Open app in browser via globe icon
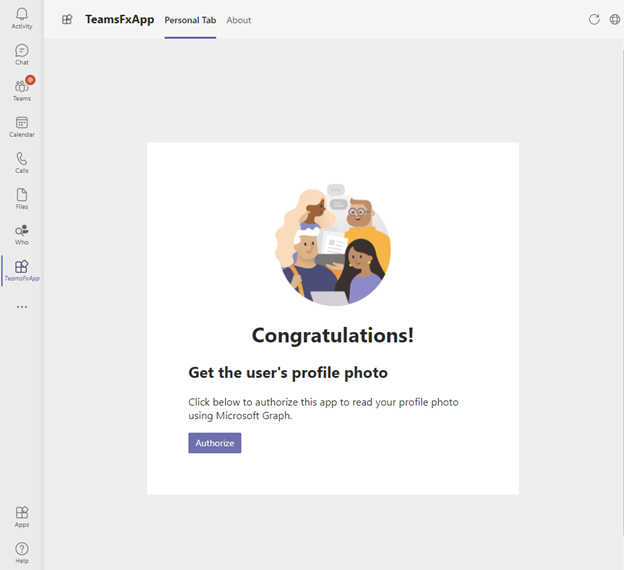The width and height of the screenshot is (624, 570). pos(615,19)
